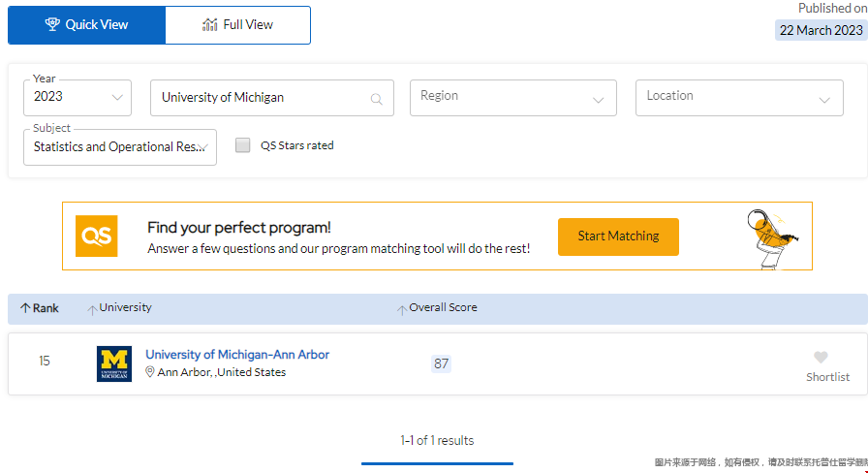This screenshot has height=473, width=868.
Task: Sort by Overall Score column arrow
Action: (402, 309)
